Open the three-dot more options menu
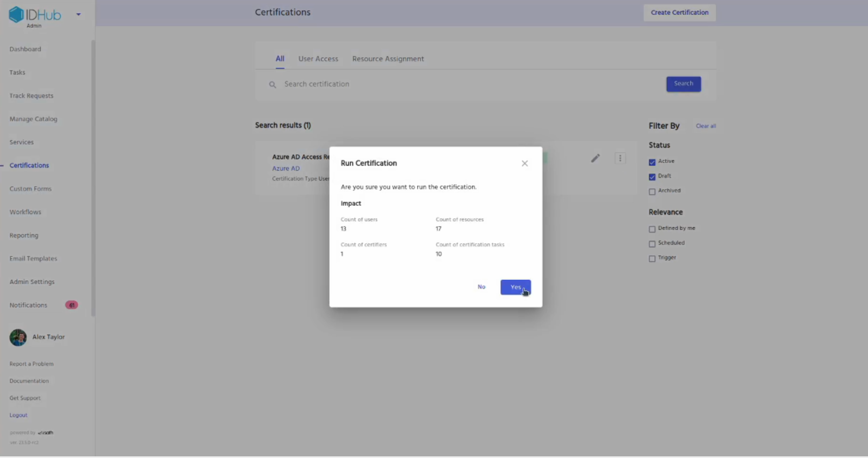 click(620, 158)
